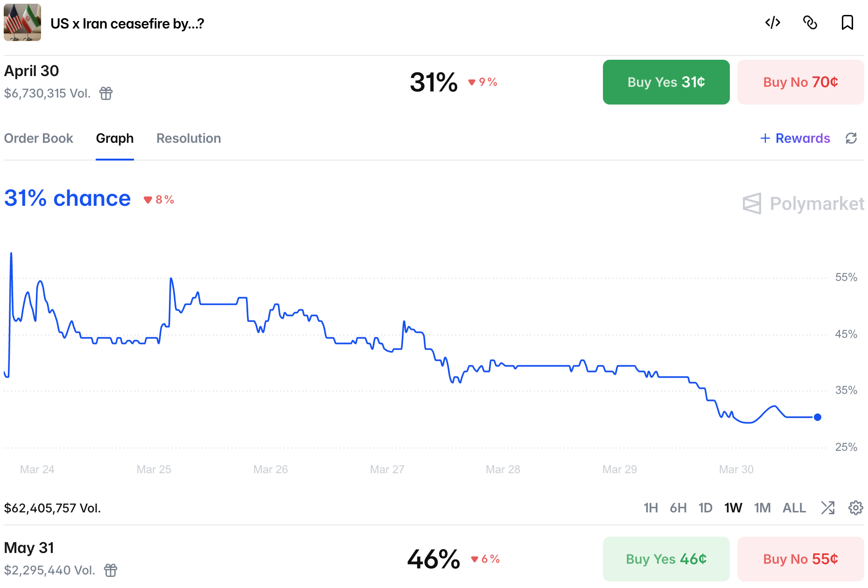Click the refresh icon next to Rewards
The height and width of the screenshot is (588, 868).
click(x=851, y=138)
